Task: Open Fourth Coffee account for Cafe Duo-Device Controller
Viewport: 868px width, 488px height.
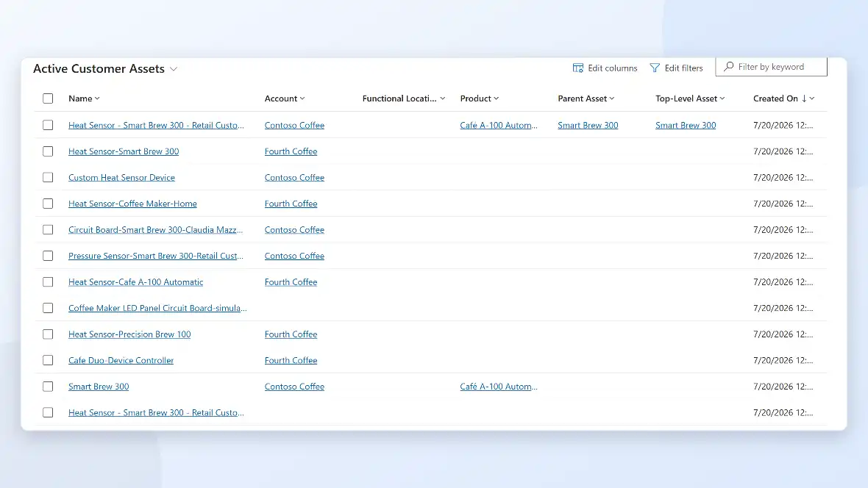Action: tap(291, 360)
